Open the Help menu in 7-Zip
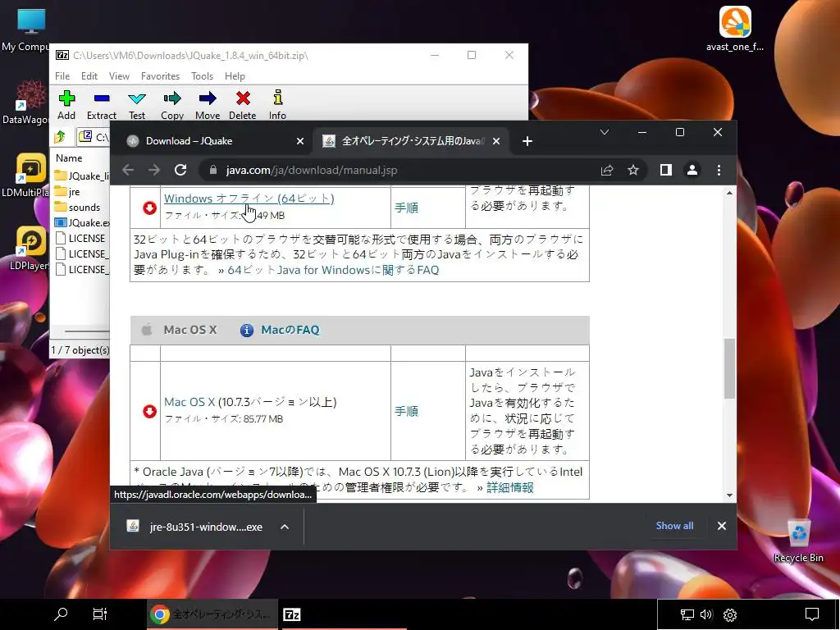Viewport: 840px width, 630px height. [235, 76]
